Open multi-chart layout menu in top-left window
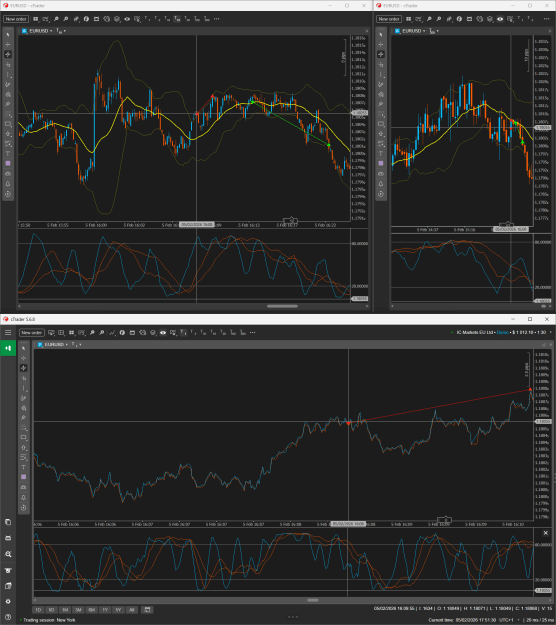Image resolution: width=556 pixels, height=625 pixels. point(35,19)
